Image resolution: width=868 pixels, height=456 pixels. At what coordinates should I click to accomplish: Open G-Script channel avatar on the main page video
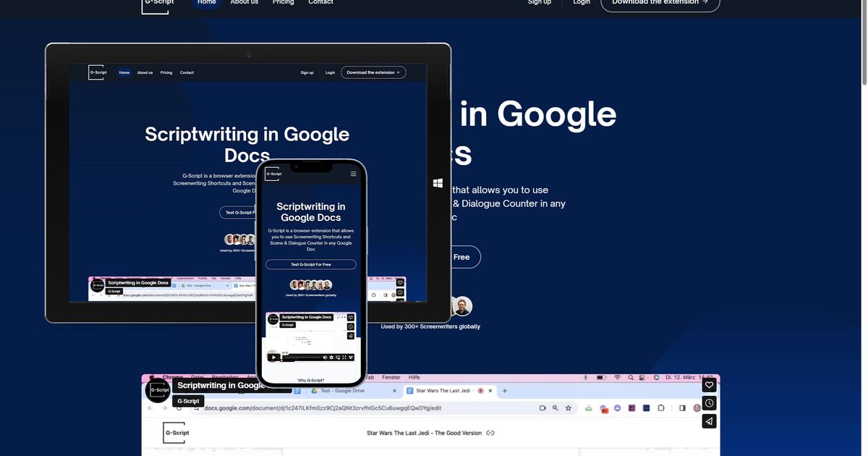158,390
